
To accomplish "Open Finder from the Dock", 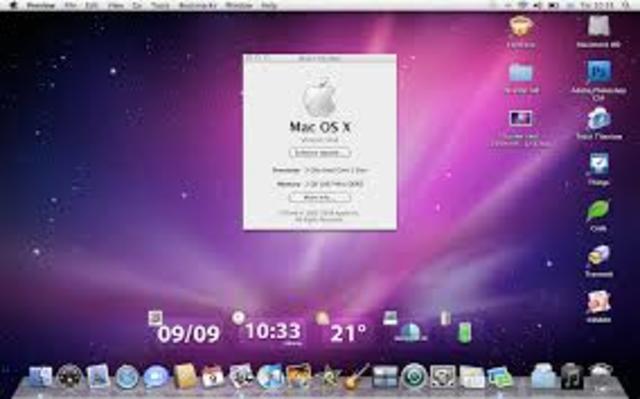I will 40,376.
